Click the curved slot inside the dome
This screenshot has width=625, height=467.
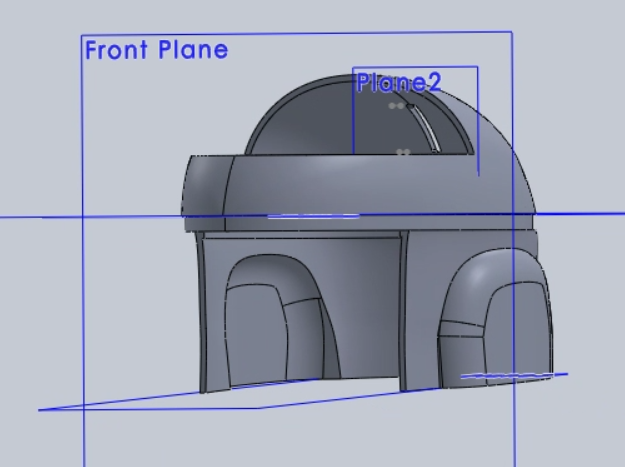click(x=423, y=128)
